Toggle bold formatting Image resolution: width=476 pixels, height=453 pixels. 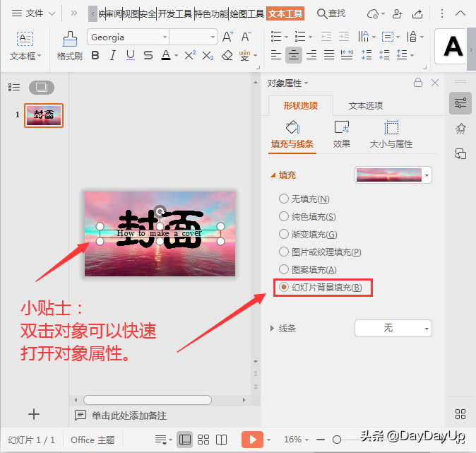point(95,55)
